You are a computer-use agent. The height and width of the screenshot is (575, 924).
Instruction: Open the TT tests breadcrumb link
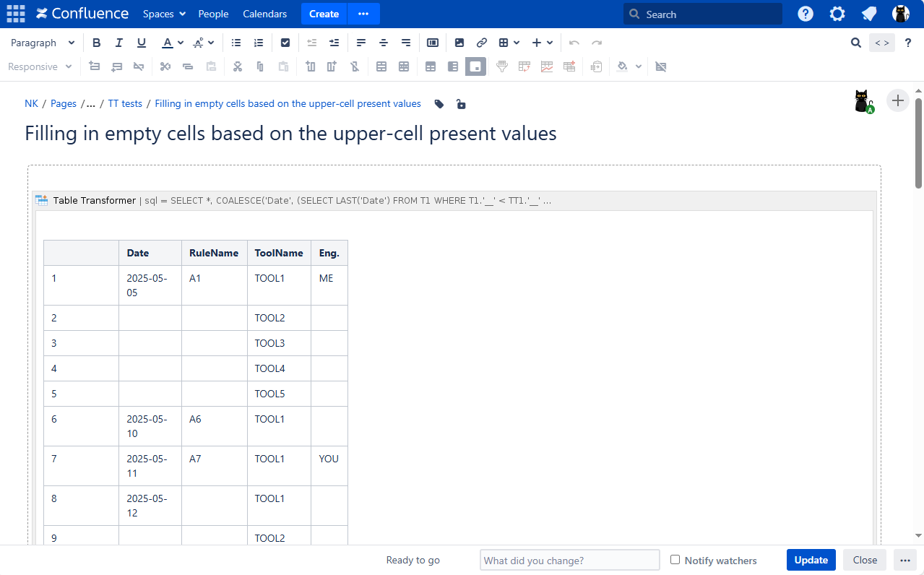pyautogui.click(x=125, y=104)
